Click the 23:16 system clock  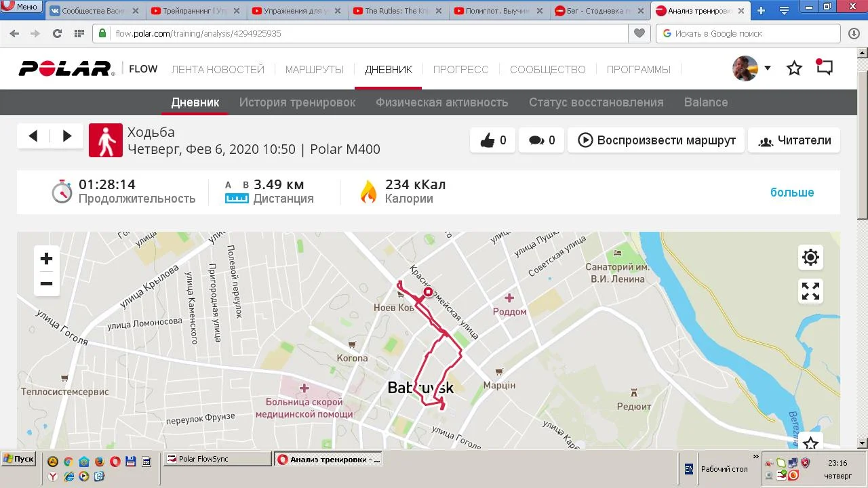pyautogui.click(x=837, y=464)
